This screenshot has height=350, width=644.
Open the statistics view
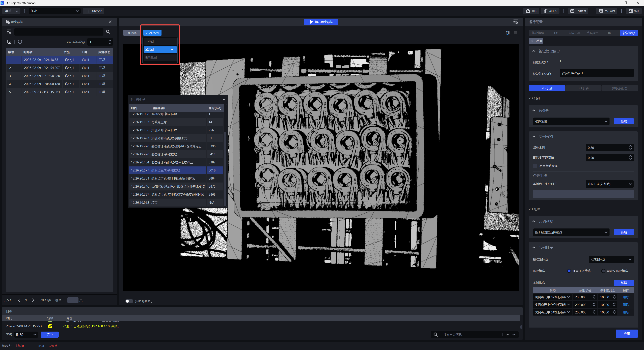coord(634,11)
